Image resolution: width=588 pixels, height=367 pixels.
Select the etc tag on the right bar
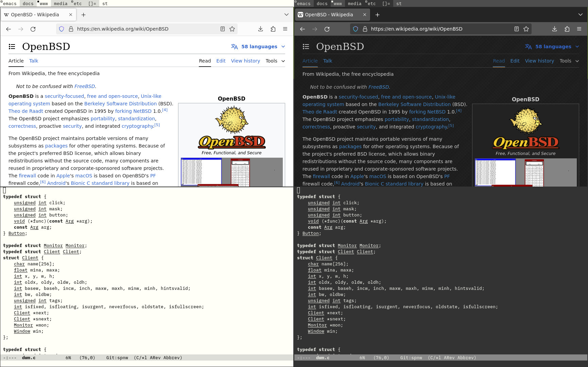pos(371,3)
